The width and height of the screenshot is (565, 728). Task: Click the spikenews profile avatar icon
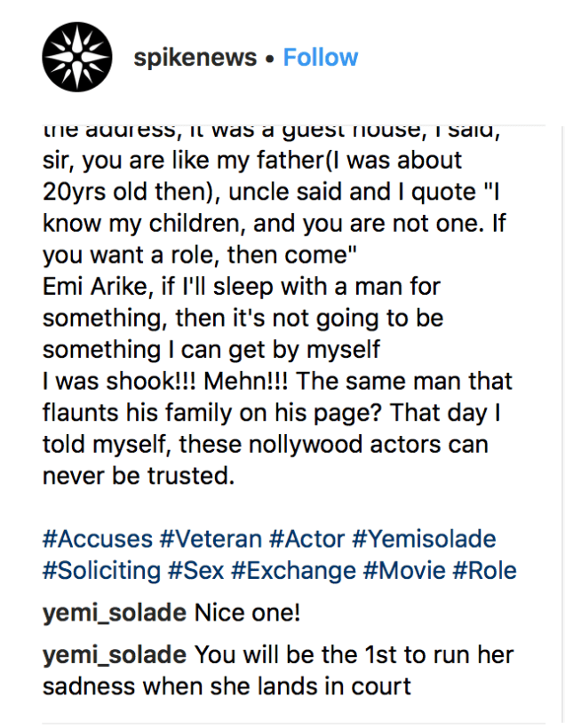coord(78,58)
